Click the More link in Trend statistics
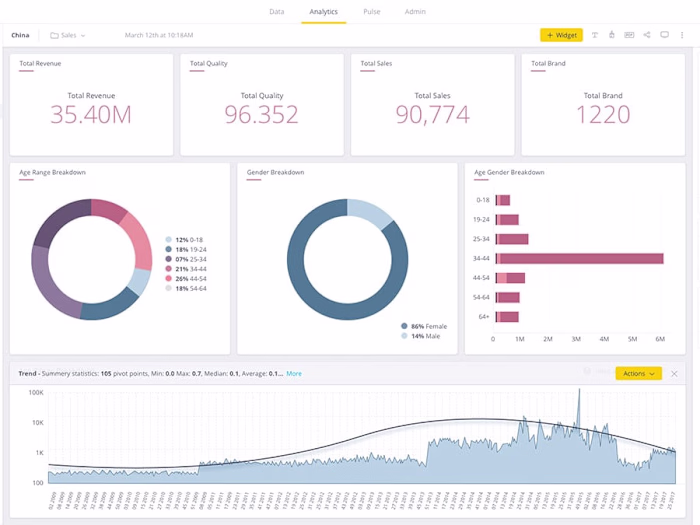The height and width of the screenshot is (525, 700). tap(294, 374)
